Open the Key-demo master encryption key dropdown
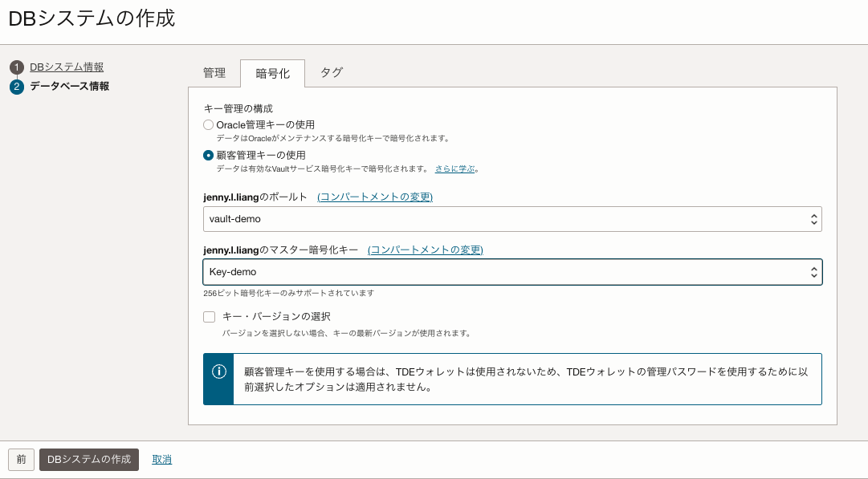The image size is (868, 479). (x=512, y=273)
